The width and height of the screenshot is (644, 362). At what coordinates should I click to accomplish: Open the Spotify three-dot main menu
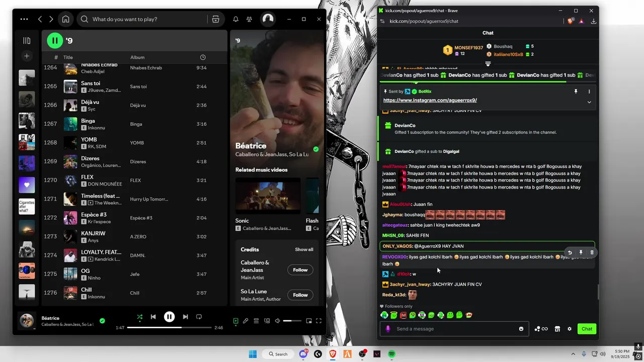24,19
